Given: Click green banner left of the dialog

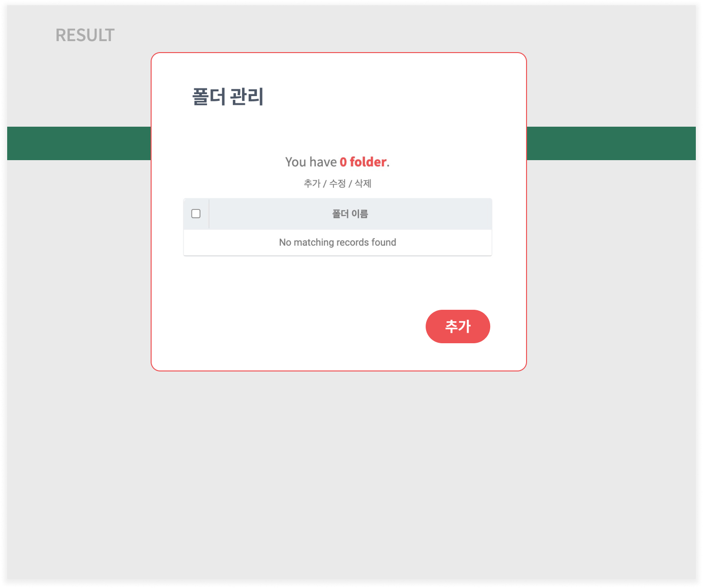Looking at the screenshot, I should pos(79,143).
